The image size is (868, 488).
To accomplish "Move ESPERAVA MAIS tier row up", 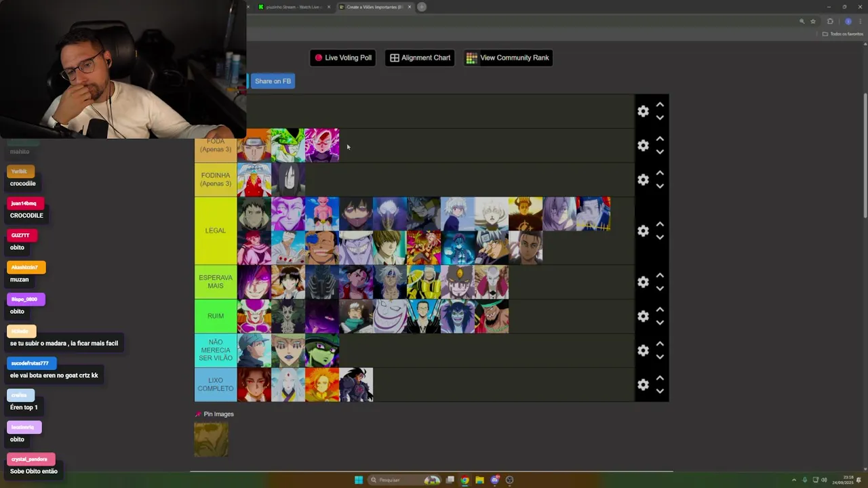I will [660, 275].
